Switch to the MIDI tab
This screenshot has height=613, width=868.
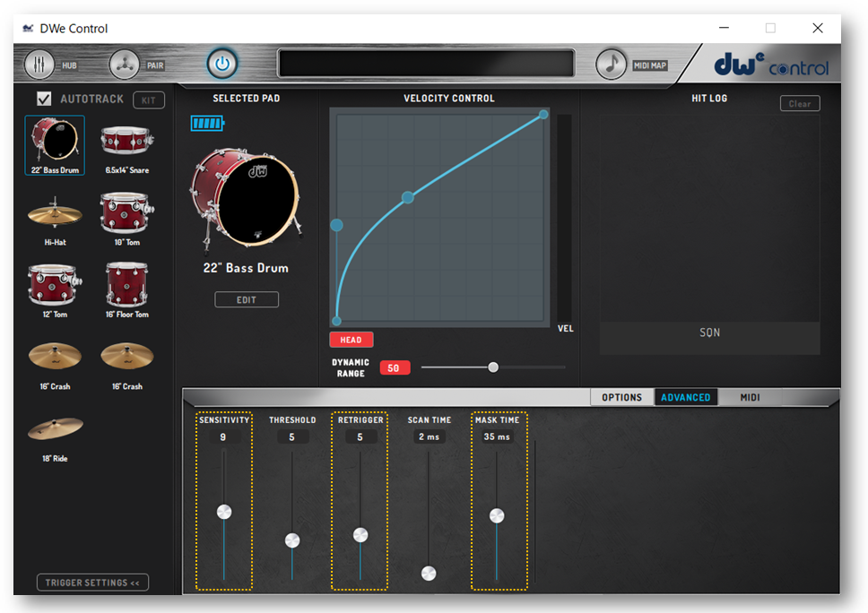point(751,397)
